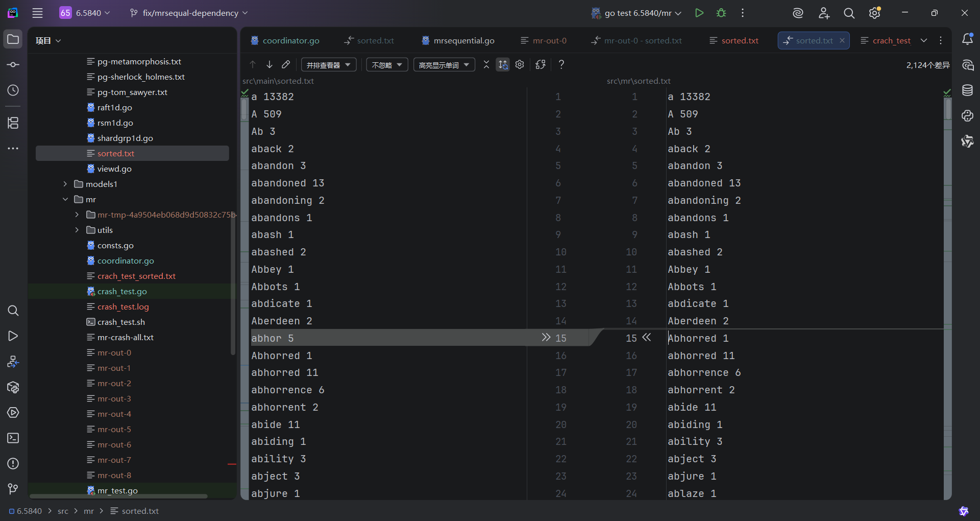980x521 pixels.
Task: Open the 不忽略 whitespace dropdown
Action: (387, 65)
